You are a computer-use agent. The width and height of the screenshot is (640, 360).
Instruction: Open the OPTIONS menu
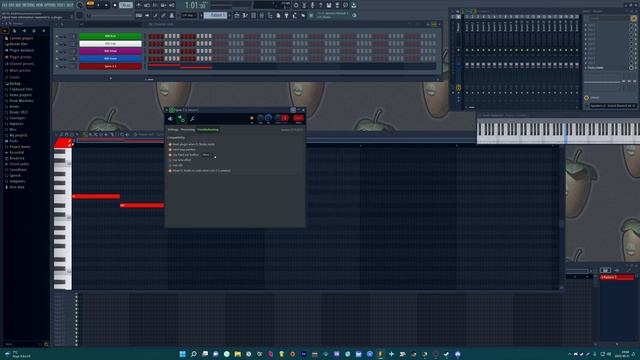coord(51,5)
